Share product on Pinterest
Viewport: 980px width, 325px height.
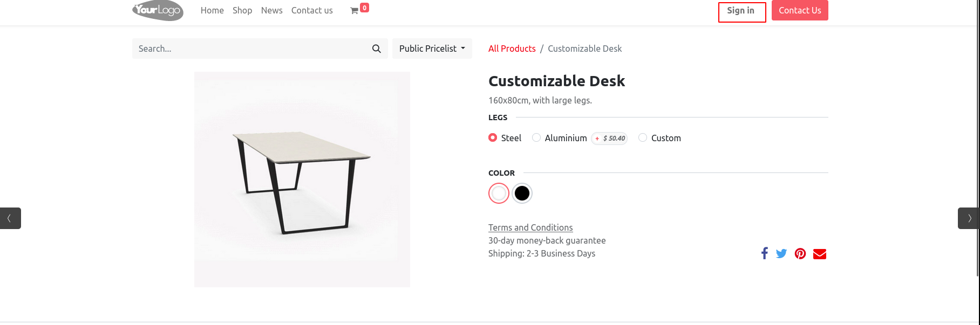tap(800, 253)
